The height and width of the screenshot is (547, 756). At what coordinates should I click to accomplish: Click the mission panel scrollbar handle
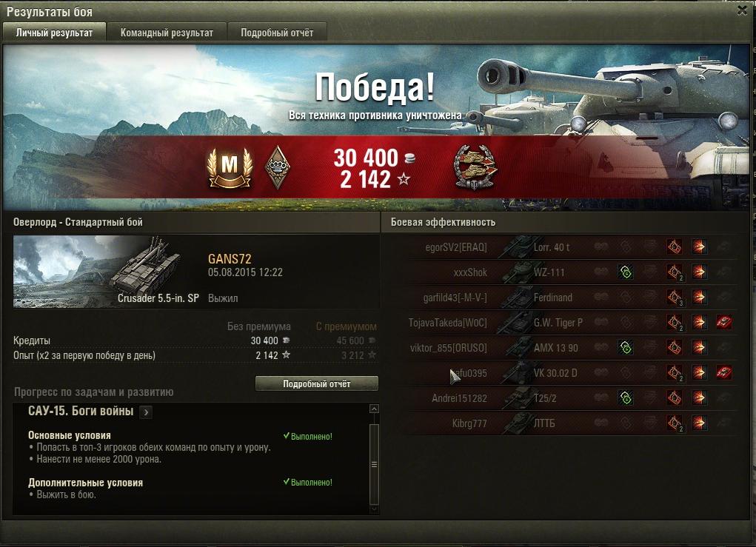pyautogui.click(x=374, y=464)
